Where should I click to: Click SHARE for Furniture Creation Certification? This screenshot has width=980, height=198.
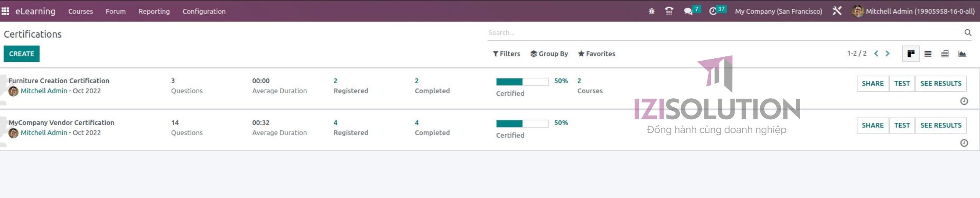873,83
